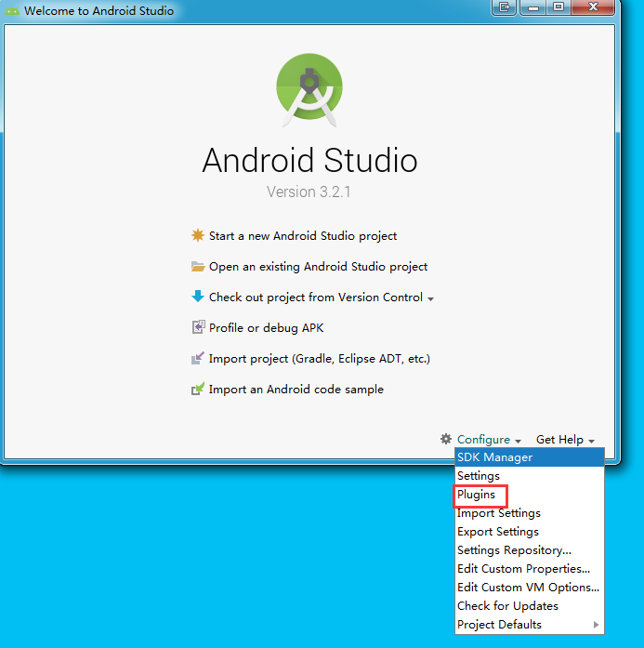The height and width of the screenshot is (648, 644).
Task: Choose Edit Custom VM Options... entry
Action: click(x=529, y=588)
